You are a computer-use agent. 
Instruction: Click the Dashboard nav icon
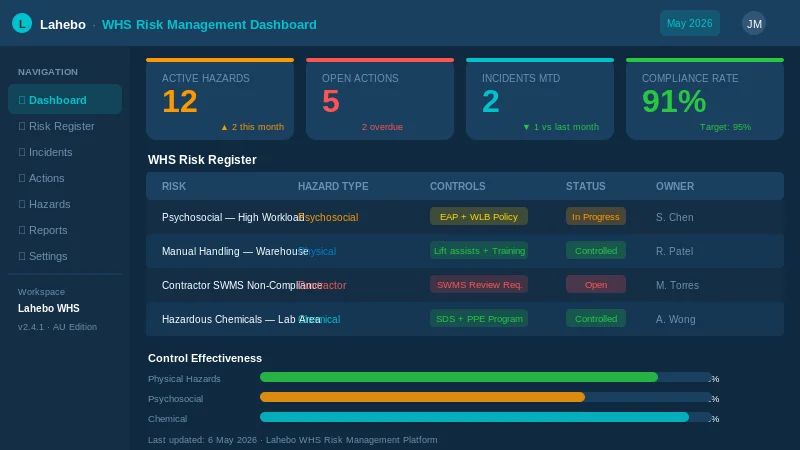coord(21,100)
